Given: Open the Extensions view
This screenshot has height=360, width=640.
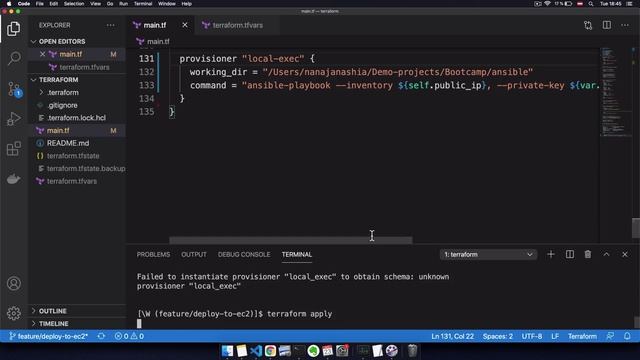Looking at the screenshot, I should (13, 149).
